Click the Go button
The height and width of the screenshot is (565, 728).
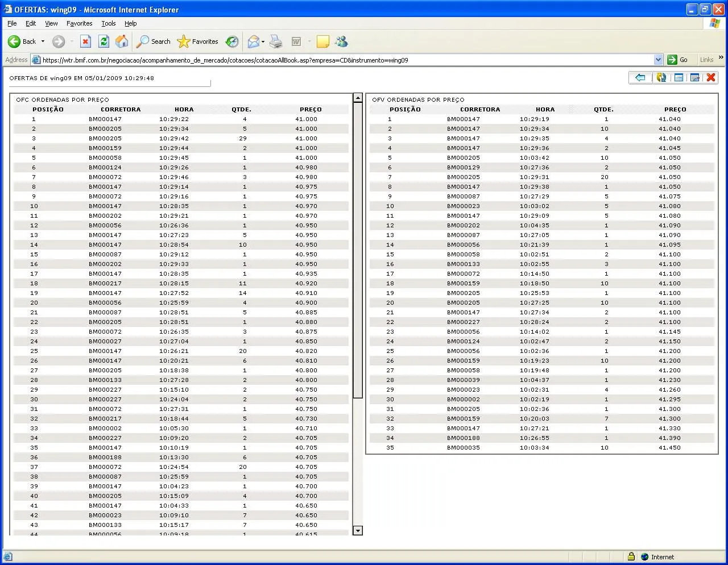tap(678, 60)
